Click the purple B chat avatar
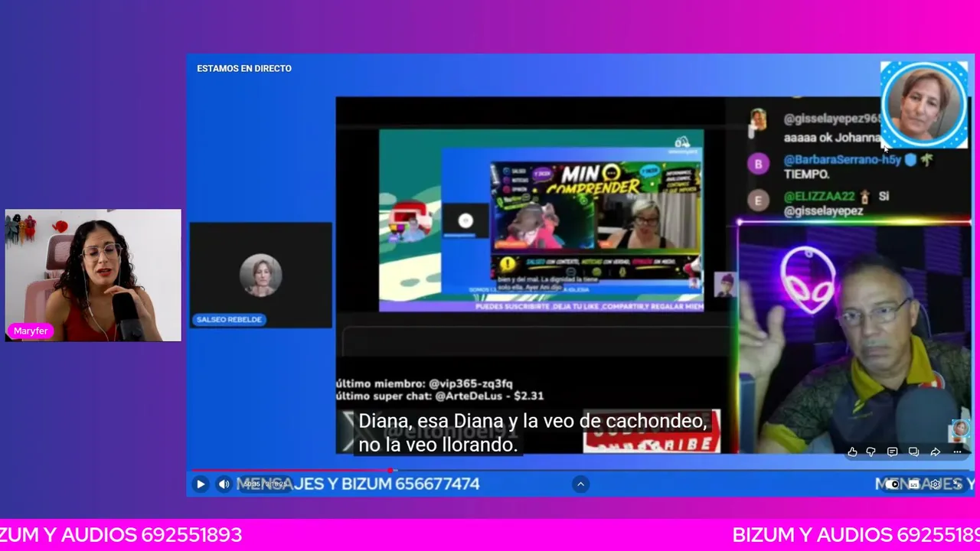Image resolution: width=980 pixels, height=551 pixels. tap(759, 164)
